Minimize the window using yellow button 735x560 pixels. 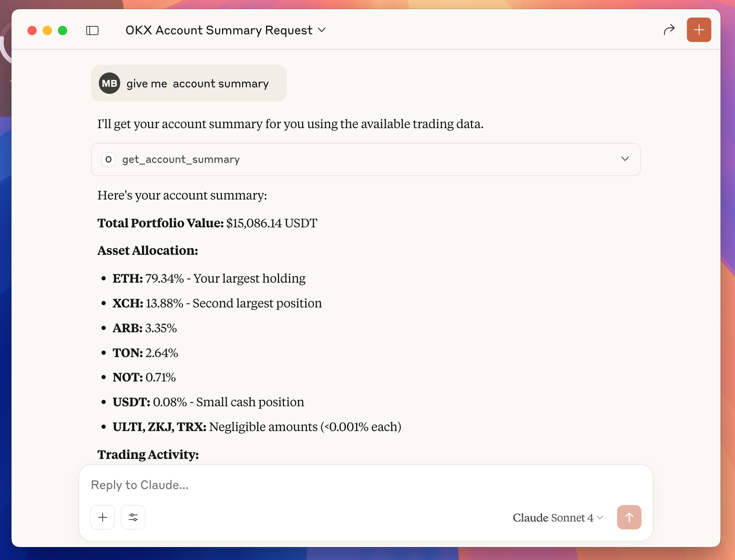click(47, 31)
